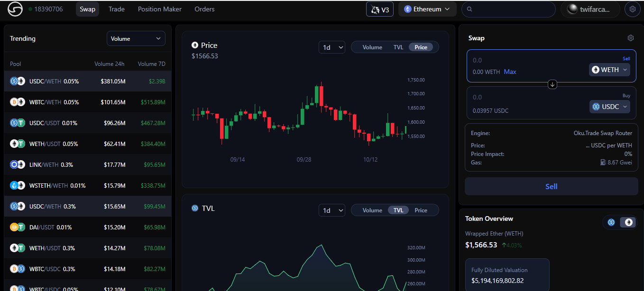Click the Pool column header
This screenshot has height=291, width=644.
click(16, 64)
